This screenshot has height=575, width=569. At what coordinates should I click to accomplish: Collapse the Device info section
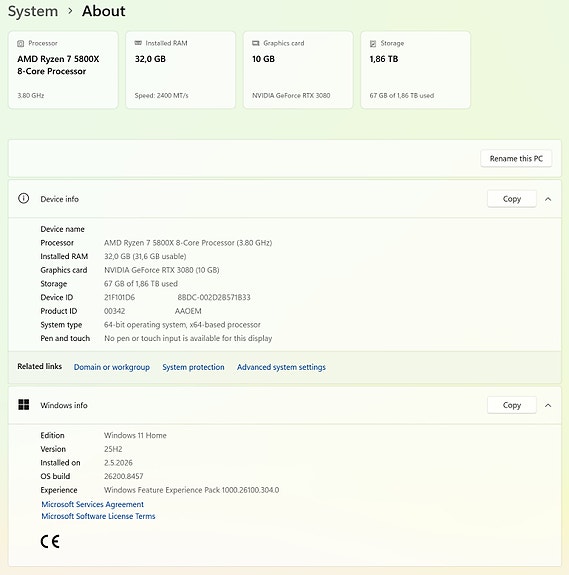tap(548, 199)
